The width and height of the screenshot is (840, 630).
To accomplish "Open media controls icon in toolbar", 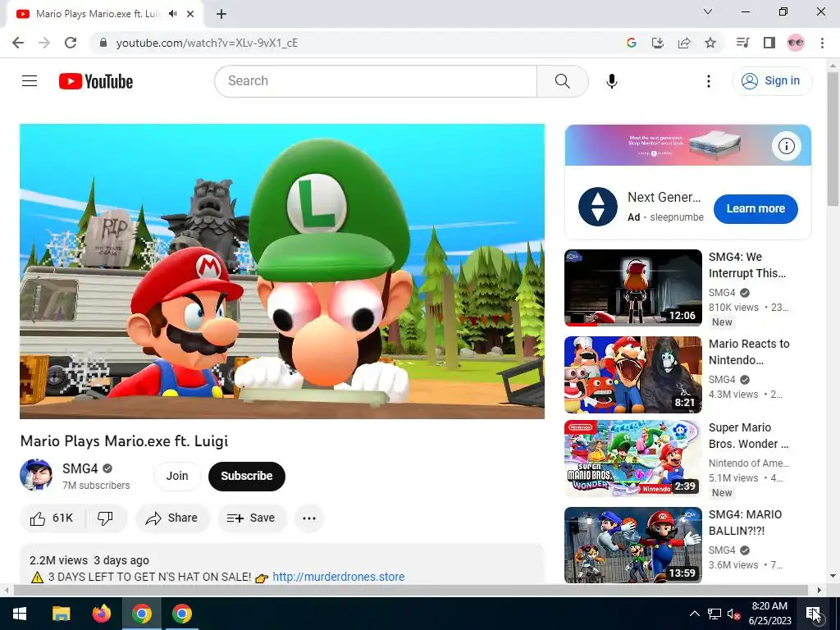I will (742, 43).
